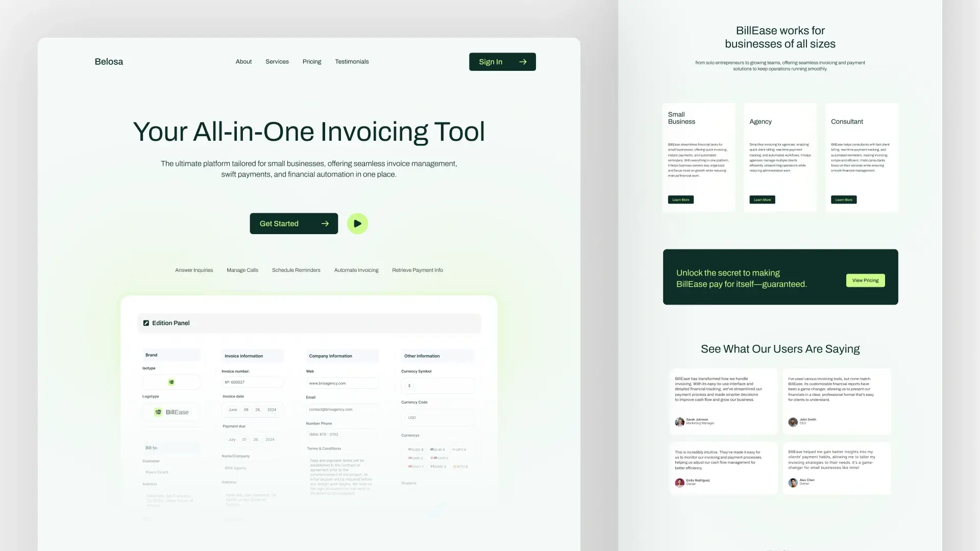Image resolution: width=980 pixels, height=551 pixels.
Task: Click the Get Started button
Action: coord(294,223)
